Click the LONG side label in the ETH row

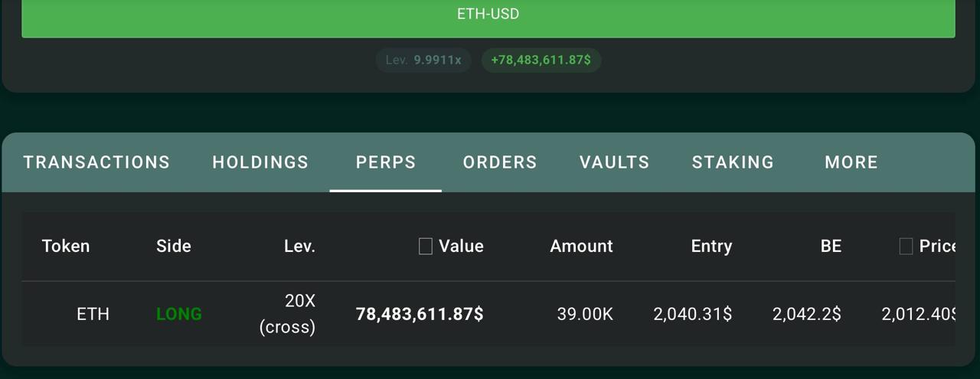tap(179, 314)
